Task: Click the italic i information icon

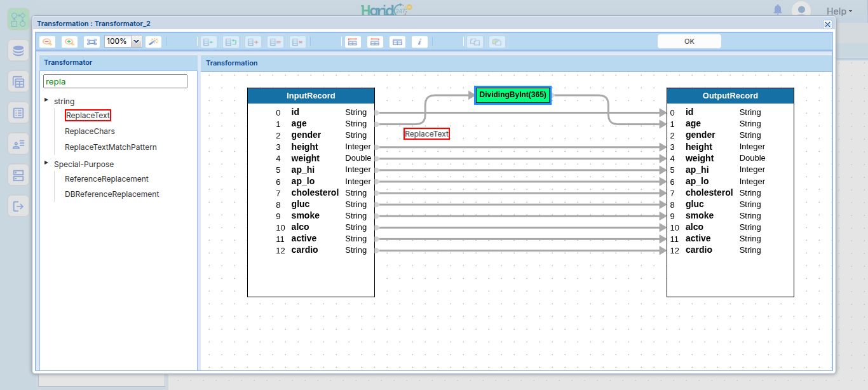Action: (419, 42)
